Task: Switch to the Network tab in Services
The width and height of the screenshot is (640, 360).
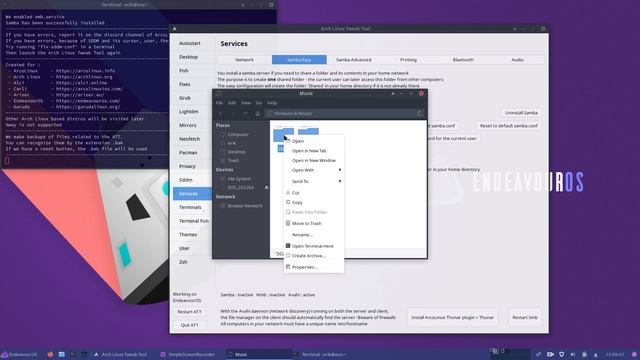Action: 244,60
